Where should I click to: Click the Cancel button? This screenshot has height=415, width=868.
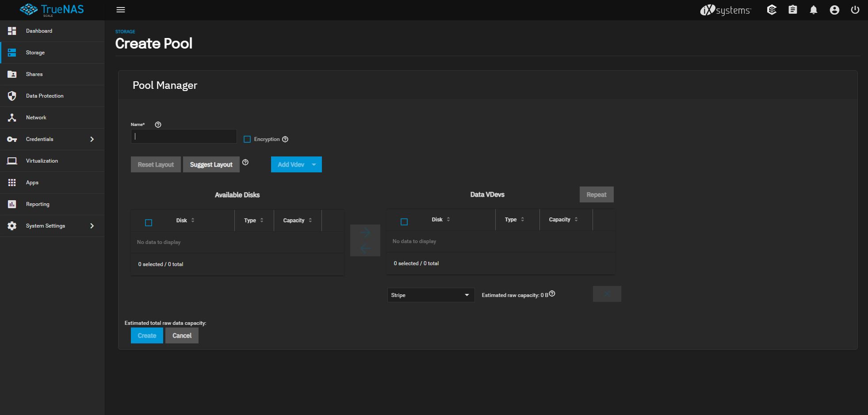coord(182,336)
